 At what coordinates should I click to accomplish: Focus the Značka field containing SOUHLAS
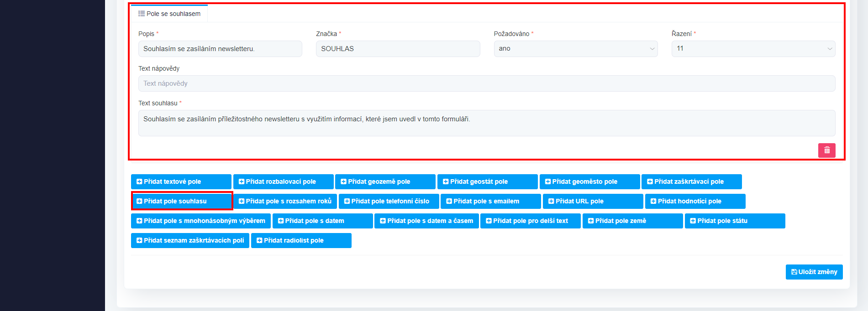pyautogui.click(x=398, y=49)
